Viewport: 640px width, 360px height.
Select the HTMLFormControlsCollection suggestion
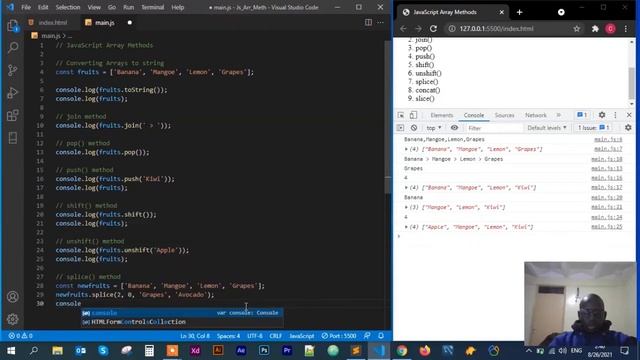click(182, 322)
